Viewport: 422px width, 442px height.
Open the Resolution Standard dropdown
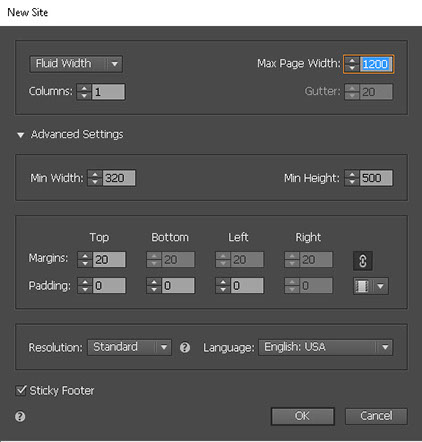coord(129,347)
